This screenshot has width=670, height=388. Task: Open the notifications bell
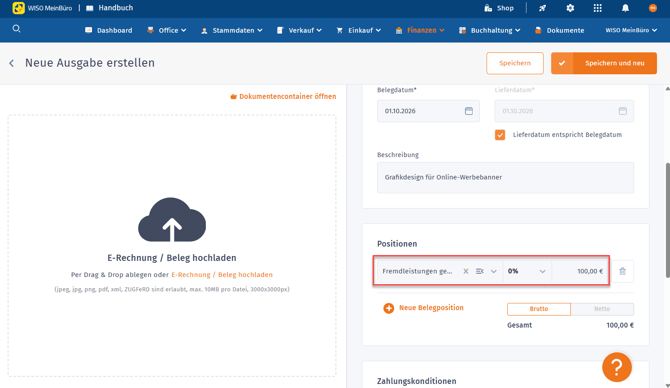625,8
